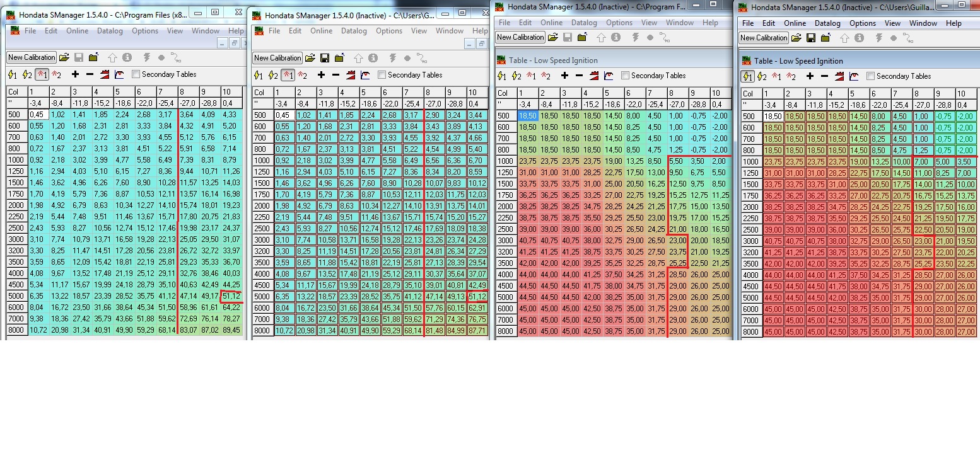Open the File menu in leftmost window
The image size is (980, 465).
pyautogui.click(x=30, y=30)
